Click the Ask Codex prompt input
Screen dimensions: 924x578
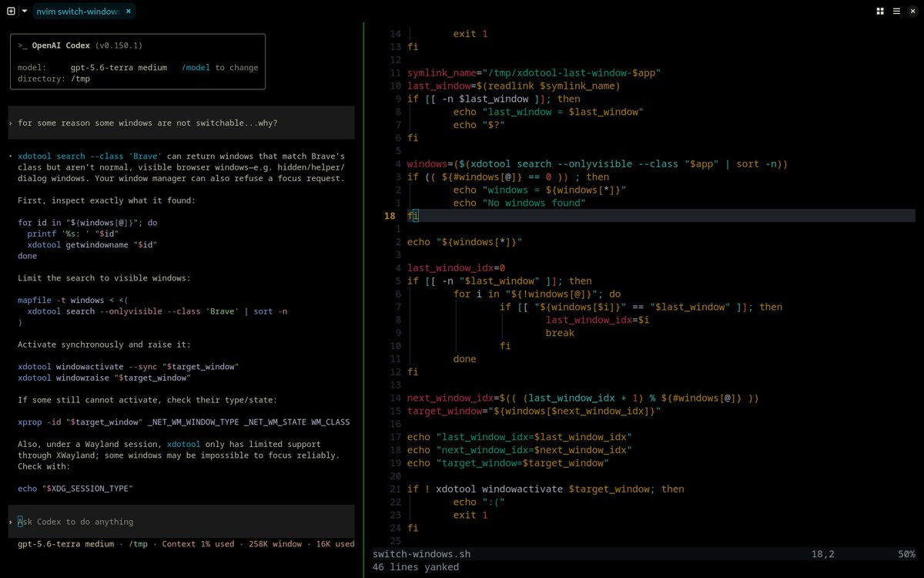point(182,522)
